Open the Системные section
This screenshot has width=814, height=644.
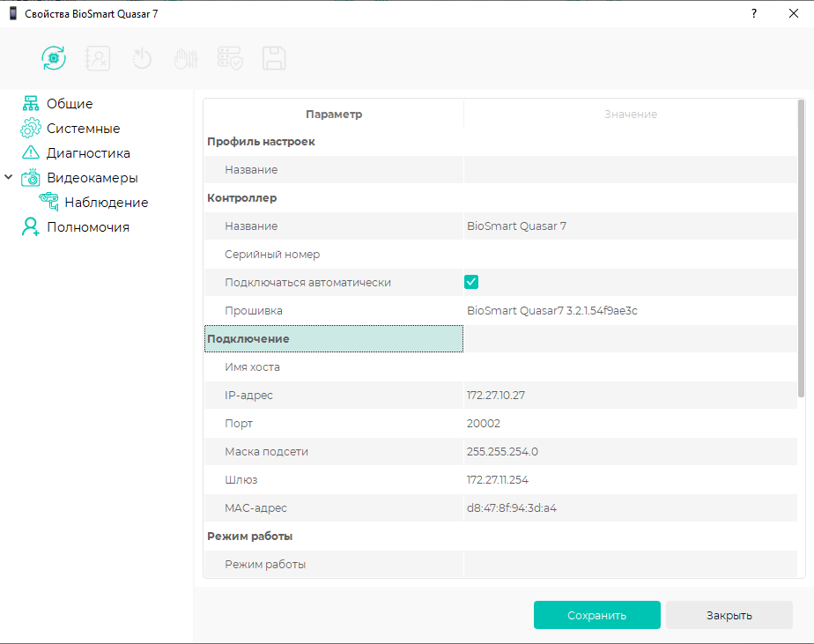(83, 129)
